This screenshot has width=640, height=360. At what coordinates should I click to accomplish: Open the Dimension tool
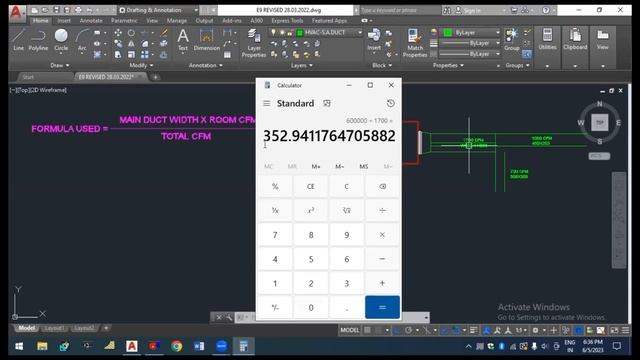click(x=207, y=40)
